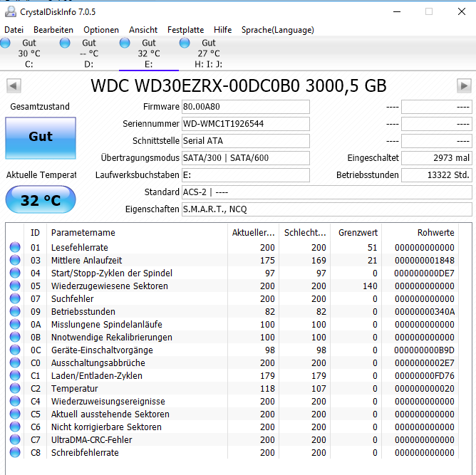Click the Grenzwert column header
Screen dimensions: 476x475
pos(356,233)
